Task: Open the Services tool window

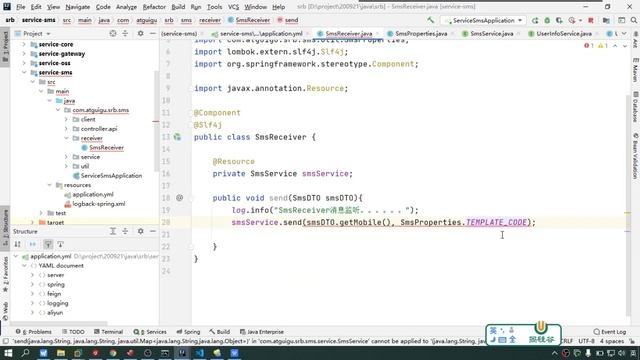Action: coord(150,332)
